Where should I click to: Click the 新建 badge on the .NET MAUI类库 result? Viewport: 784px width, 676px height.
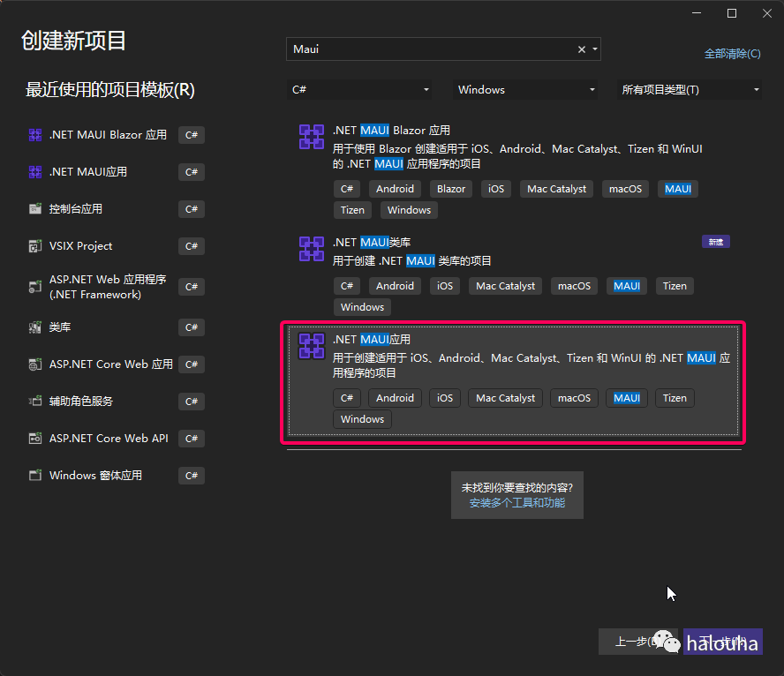(x=715, y=242)
